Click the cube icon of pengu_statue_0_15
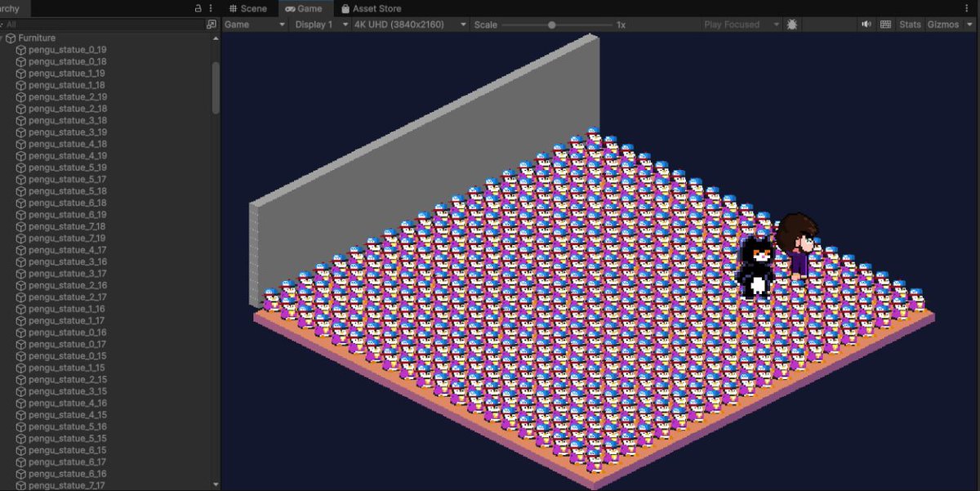The image size is (980, 491). [x=21, y=356]
